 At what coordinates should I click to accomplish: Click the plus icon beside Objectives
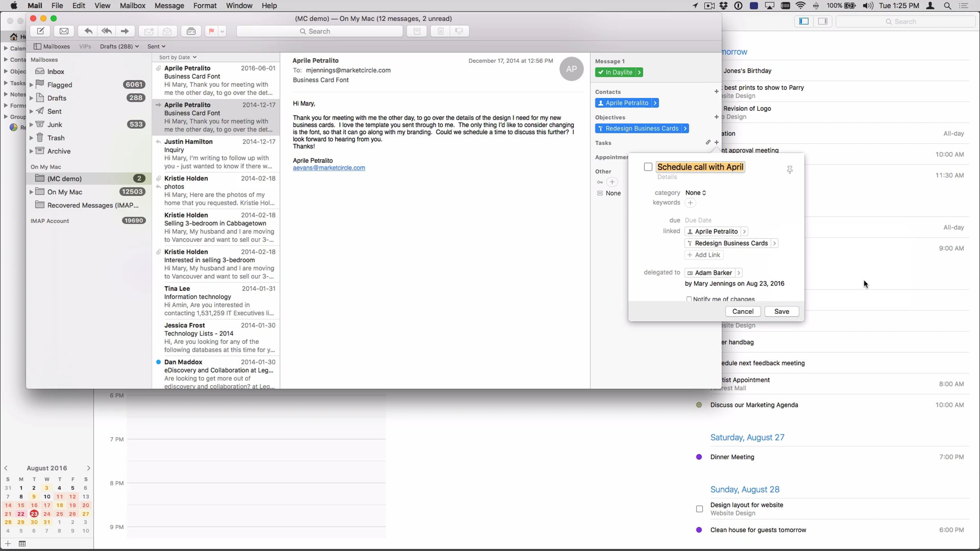point(716,117)
